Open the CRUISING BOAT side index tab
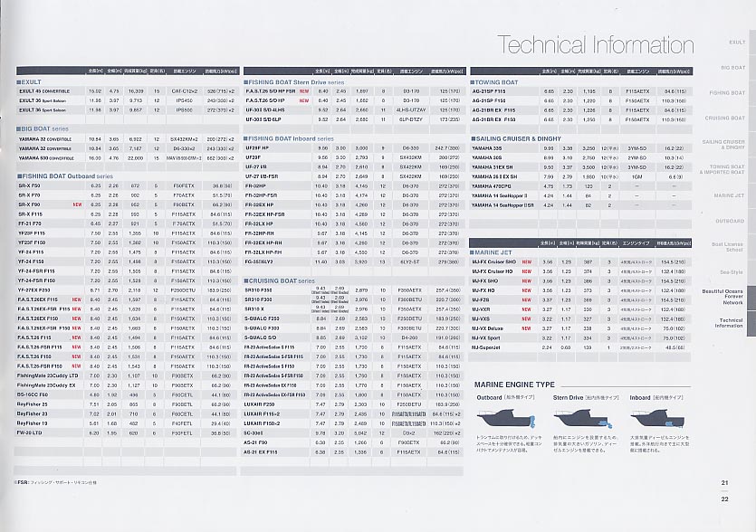This screenshot has height=532, width=756. tap(724, 118)
